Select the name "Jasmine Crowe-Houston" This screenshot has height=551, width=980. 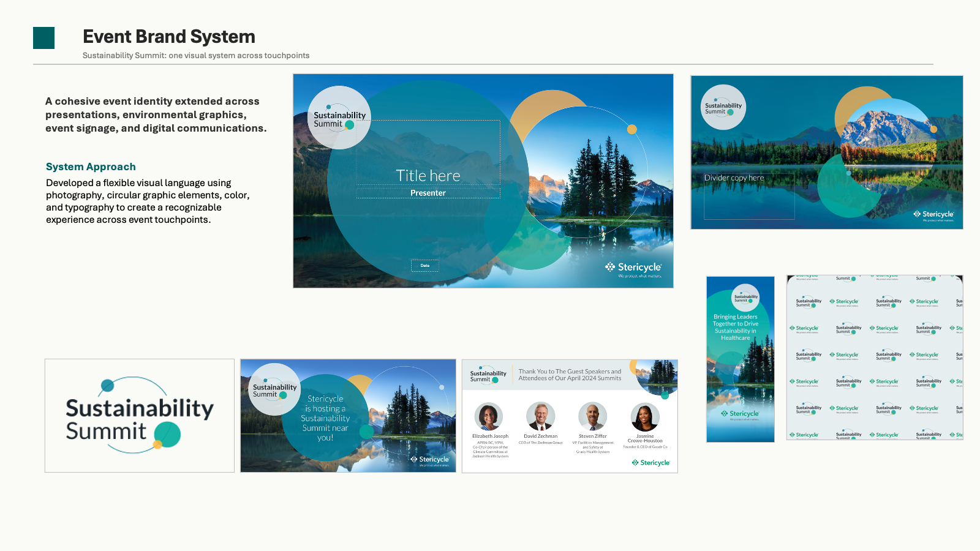coord(645,438)
